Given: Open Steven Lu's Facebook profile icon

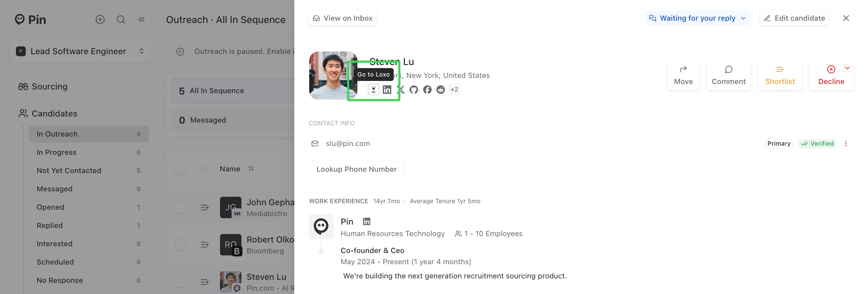Looking at the screenshot, I should click(427, 89).
